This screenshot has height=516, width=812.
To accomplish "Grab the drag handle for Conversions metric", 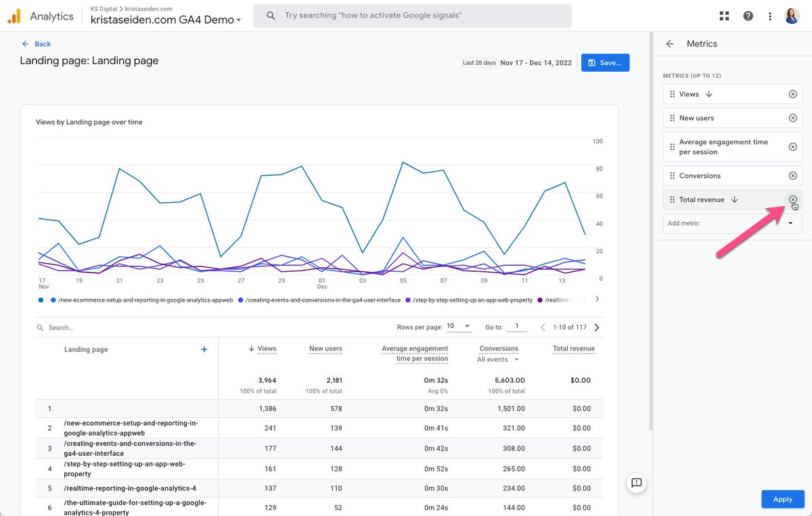I will click(672, 176).
